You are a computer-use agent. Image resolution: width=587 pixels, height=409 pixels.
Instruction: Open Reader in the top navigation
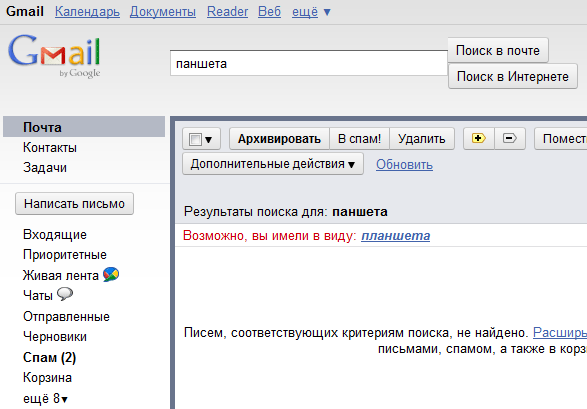pos(228,12)
